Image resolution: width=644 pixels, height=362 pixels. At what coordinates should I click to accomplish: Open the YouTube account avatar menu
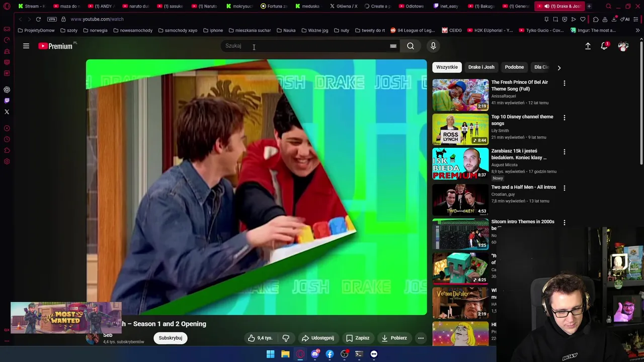point(623,46)
